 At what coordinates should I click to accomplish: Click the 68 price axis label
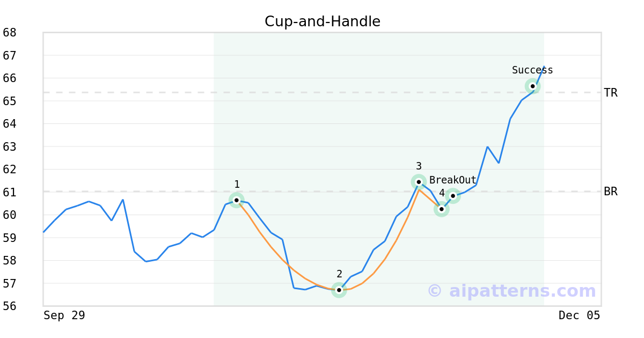[10, 33]
